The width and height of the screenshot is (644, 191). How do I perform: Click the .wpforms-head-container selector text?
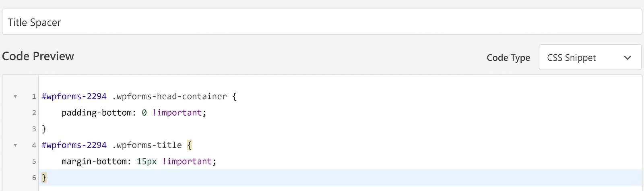(x=169, y=97)
